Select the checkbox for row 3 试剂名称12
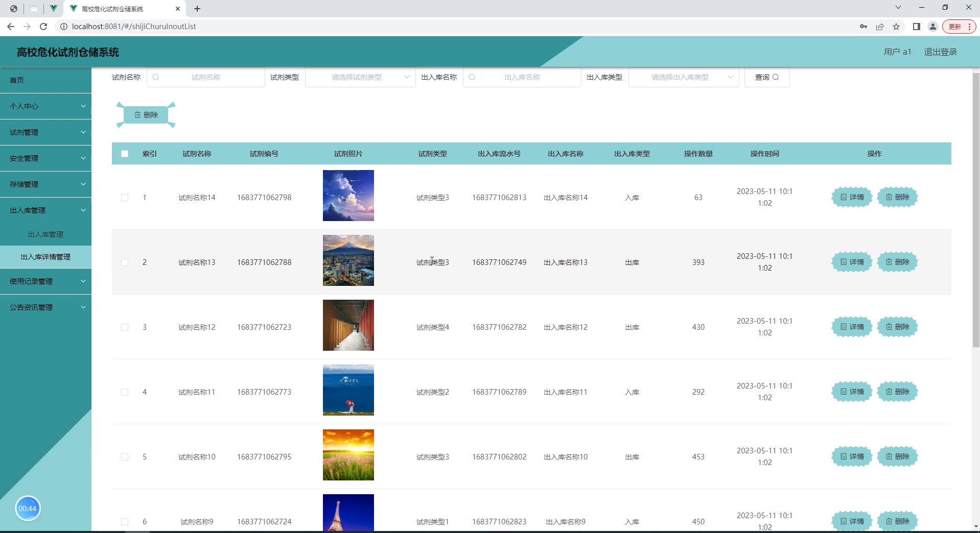Viewport: 980px width, 533px height. (x=125, y=327)
